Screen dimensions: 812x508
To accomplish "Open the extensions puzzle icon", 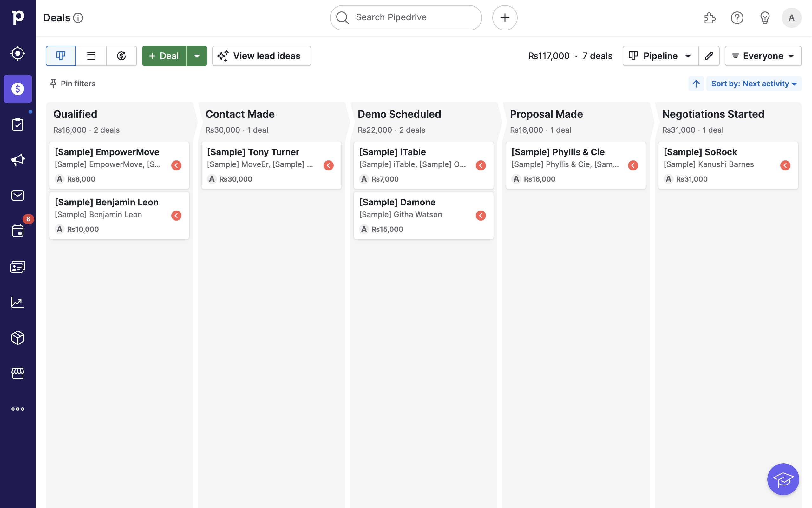I will (x=710, y=18).
